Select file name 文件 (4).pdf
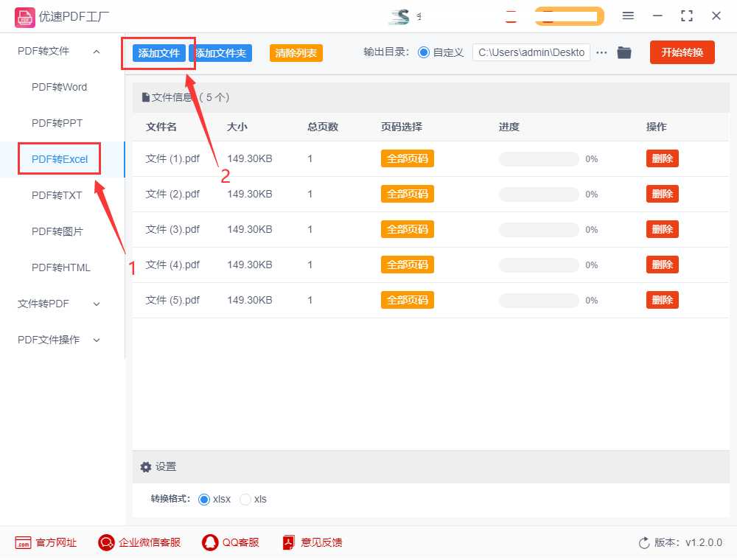737x560 pixels. pyautogui.click(x=172, y=265)
